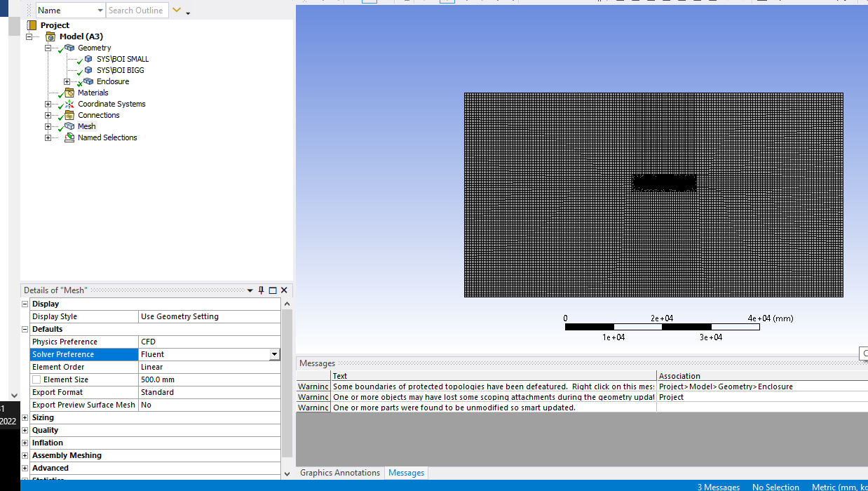This screenshot has width=868, height=491.
Task: Click the yellow outline filter chevron icon
Action: 177,11
